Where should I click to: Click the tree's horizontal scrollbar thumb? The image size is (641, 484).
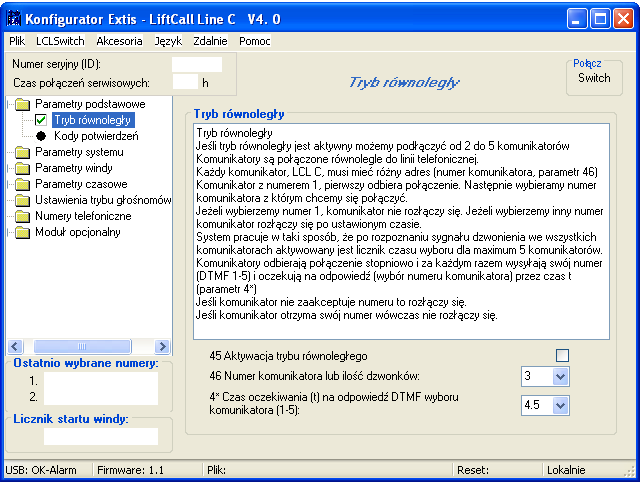[x=82, y=347]
